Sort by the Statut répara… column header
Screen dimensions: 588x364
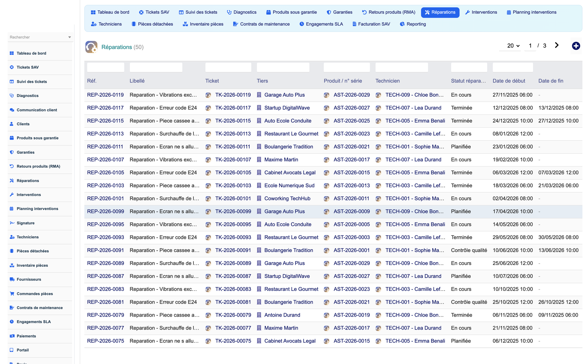tap(468, 81)
